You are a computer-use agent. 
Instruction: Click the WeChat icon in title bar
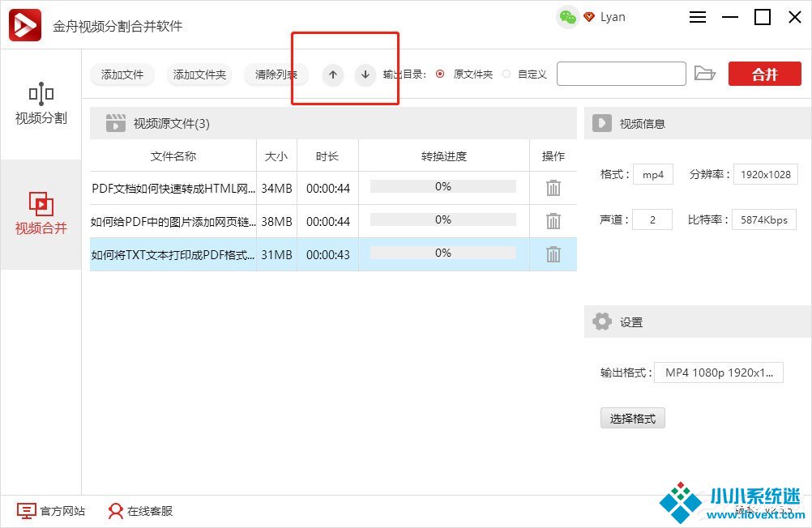click(x=568, y=17)
